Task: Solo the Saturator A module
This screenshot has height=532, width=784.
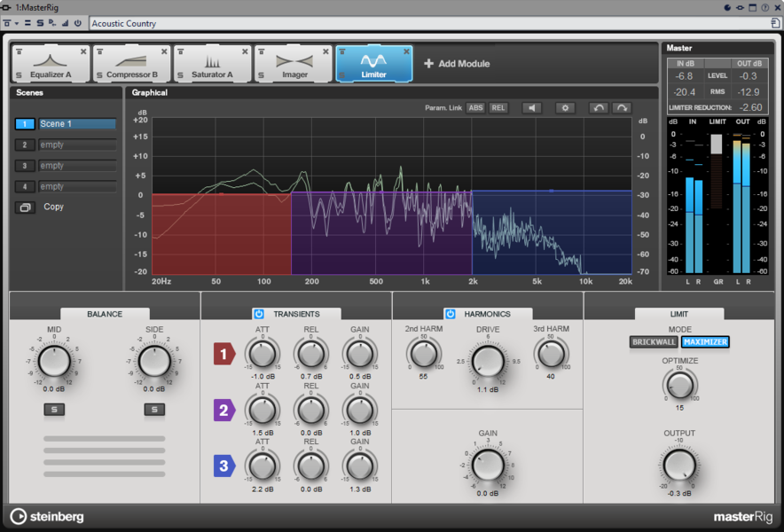Action: 181,75
